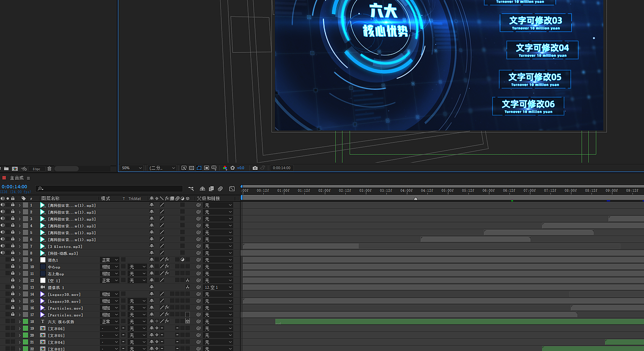Viewport: 644px width, 351px height.
Task: Click the green layer 18 bar in timeline
Action: pos(459,321)
